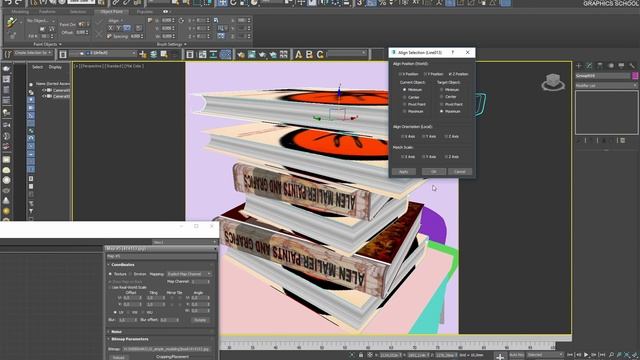Image resolution: width=640 pixels, height=360 pixels.
Task: Open the Create Selection Set dropdown
Action: click(x=34, y=53)
